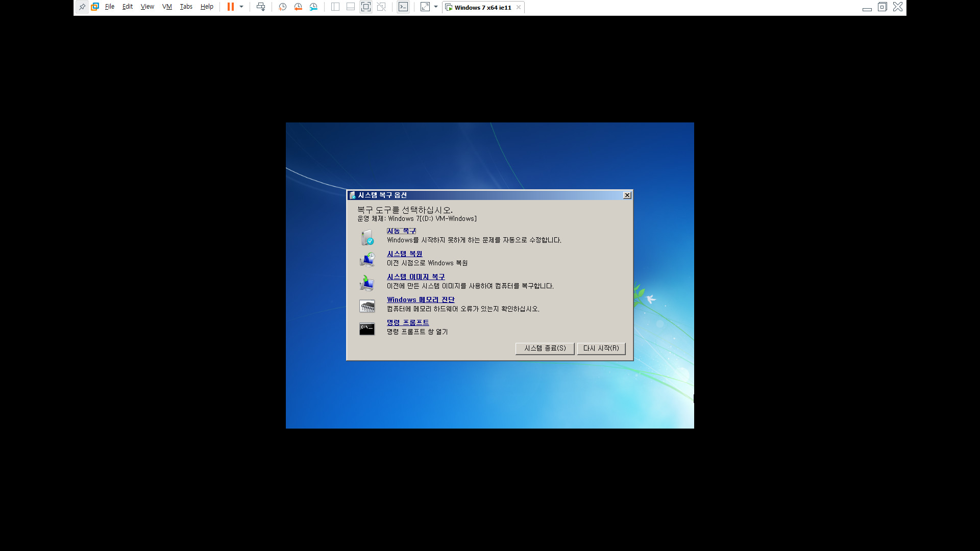Click the pin toolbar icon

tap(82, 7)
